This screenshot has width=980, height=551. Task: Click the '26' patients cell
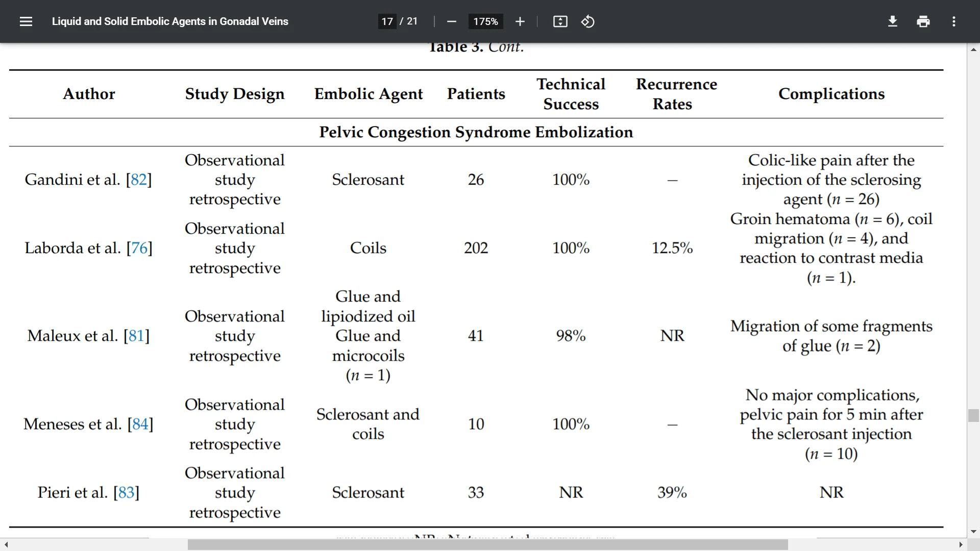click(476, 180)
